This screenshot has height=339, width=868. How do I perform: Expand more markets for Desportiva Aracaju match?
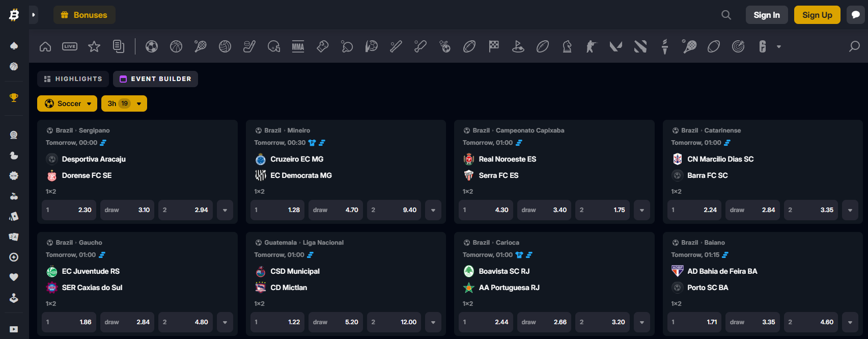[225, 210]
